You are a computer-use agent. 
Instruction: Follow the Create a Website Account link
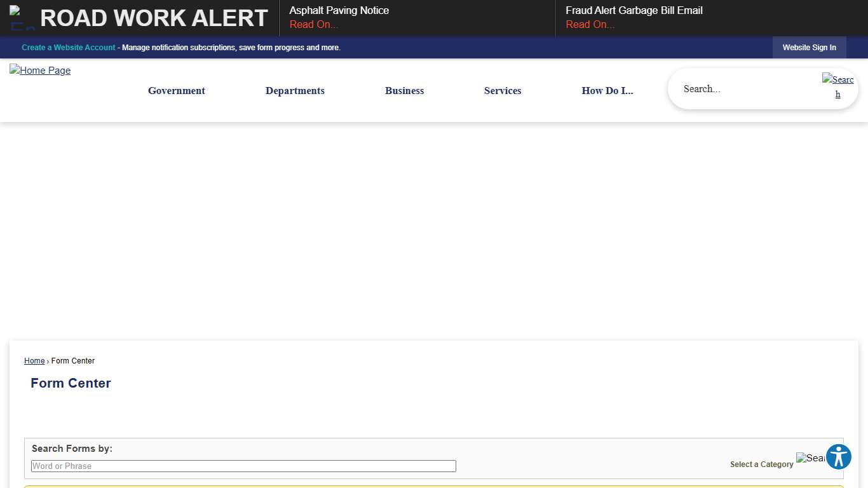[x=69, y=48]
